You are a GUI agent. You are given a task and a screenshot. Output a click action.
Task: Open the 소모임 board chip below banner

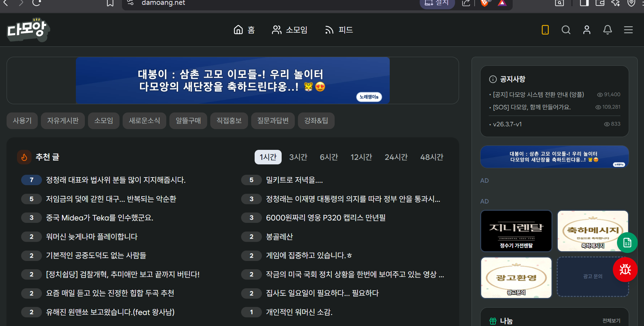pos(104,121)
